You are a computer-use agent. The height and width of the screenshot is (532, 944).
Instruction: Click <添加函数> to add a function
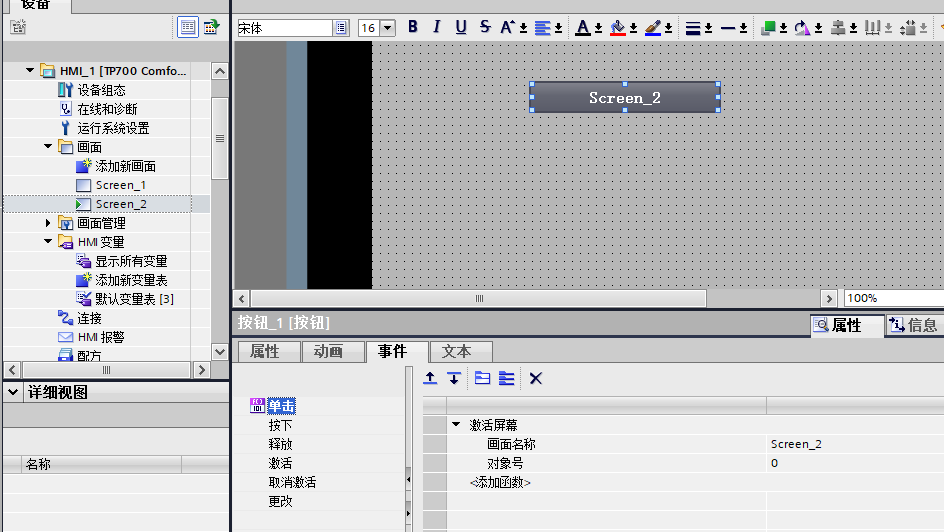(x=500, y=483)
